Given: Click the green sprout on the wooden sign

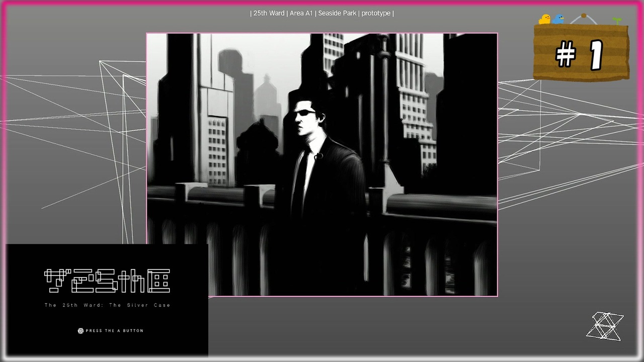Looking at the screenshot, I should [x=617, y=21].
